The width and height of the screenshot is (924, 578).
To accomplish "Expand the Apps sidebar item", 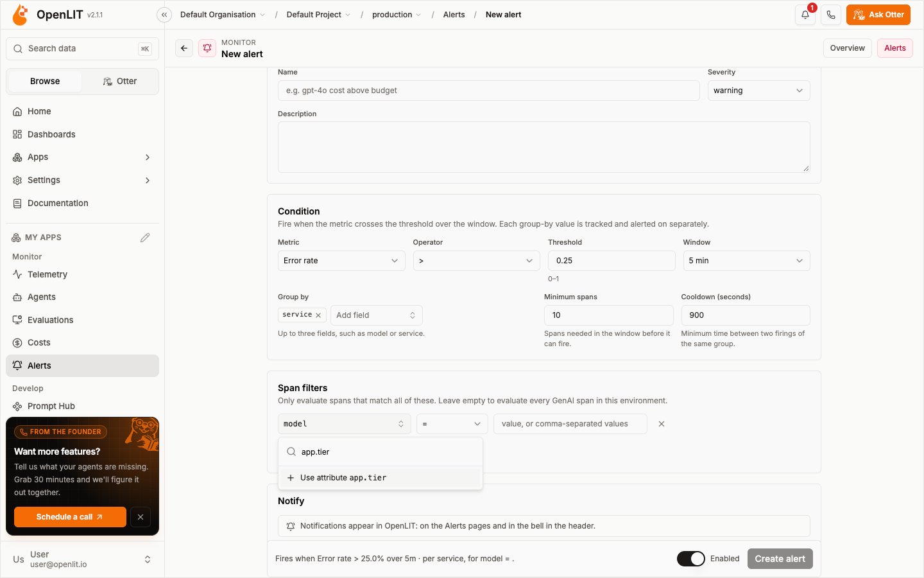I will click(82, 157).
